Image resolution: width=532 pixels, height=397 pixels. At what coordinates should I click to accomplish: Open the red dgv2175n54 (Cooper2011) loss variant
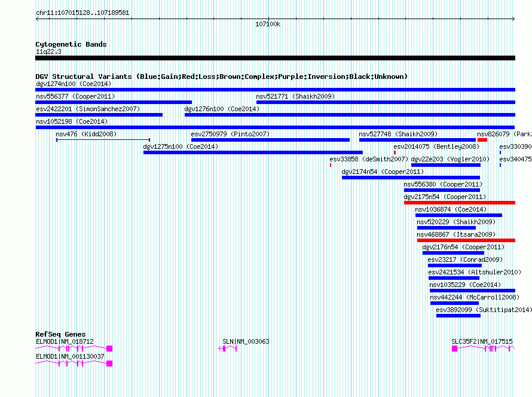460,203
